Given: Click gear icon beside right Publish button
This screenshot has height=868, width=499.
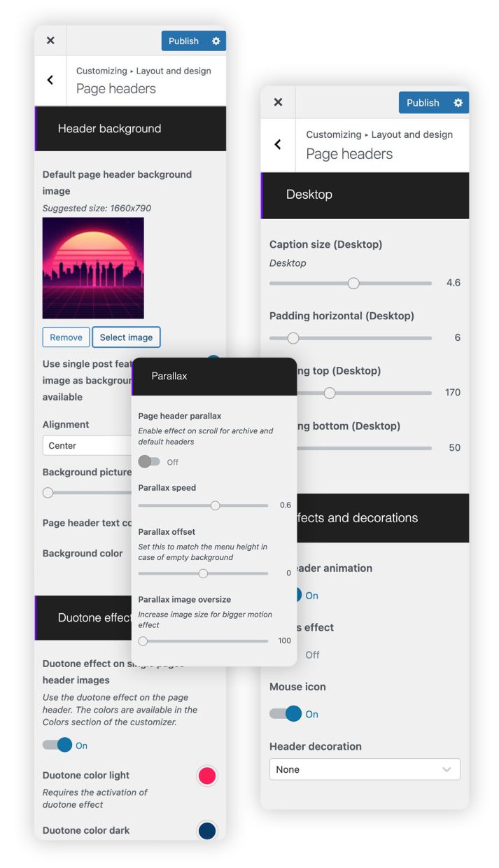Looking at the screenshot, I should pos(458,102).
